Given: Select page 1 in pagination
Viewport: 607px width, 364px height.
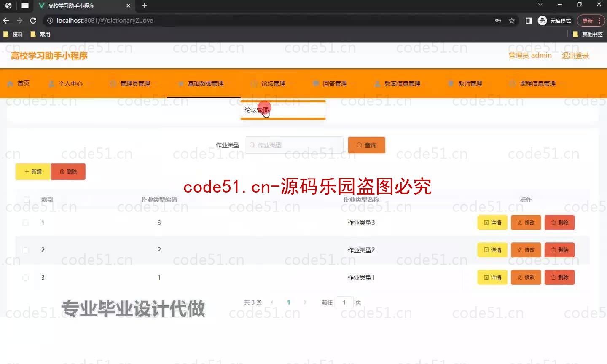Looking at the screenshot, I should tap(289, 302).
